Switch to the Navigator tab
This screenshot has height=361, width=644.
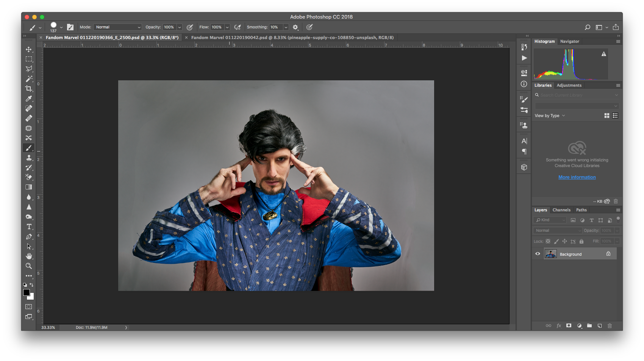tap(569, 41)
